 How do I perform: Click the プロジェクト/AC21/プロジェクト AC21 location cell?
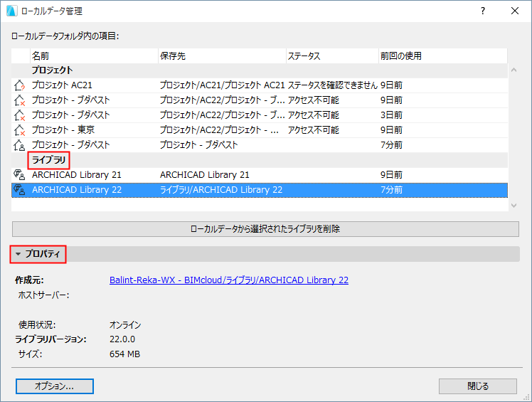[222, 85]
